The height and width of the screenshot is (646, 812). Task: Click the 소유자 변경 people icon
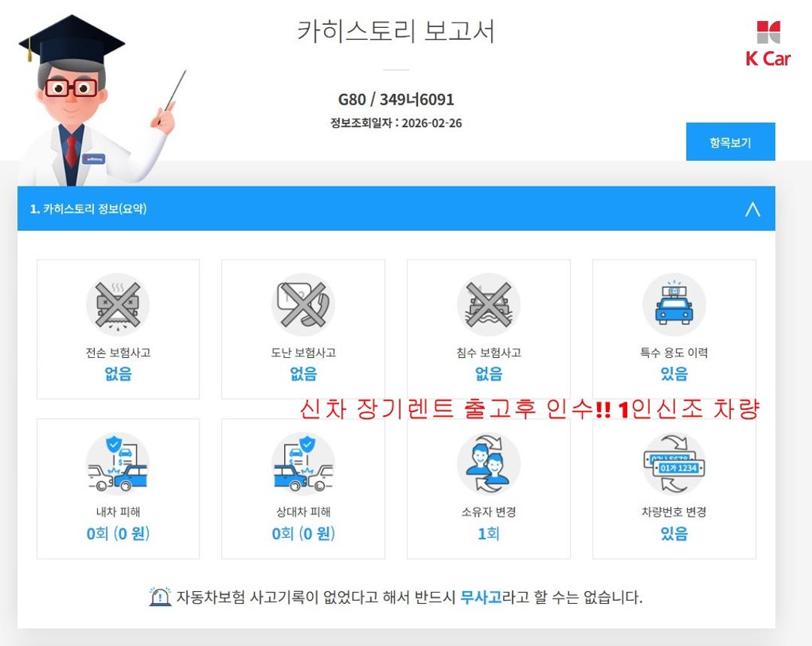489,464
